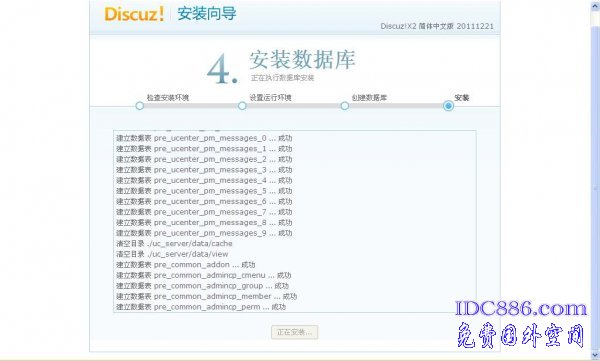This screenshot has height=361, width=600.
Task: Click the first step circle 检查安装环境
Action: point(140,106)
